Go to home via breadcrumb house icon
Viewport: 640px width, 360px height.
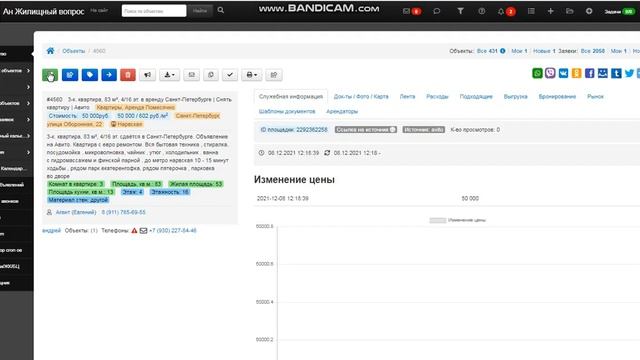(x=50, y=51)
